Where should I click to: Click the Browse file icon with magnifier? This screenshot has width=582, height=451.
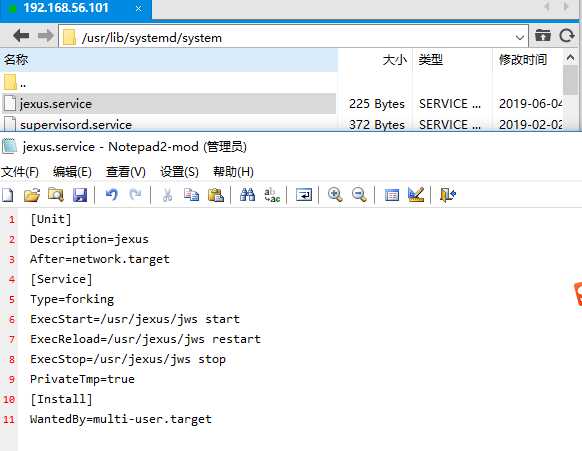click(56, 195)
